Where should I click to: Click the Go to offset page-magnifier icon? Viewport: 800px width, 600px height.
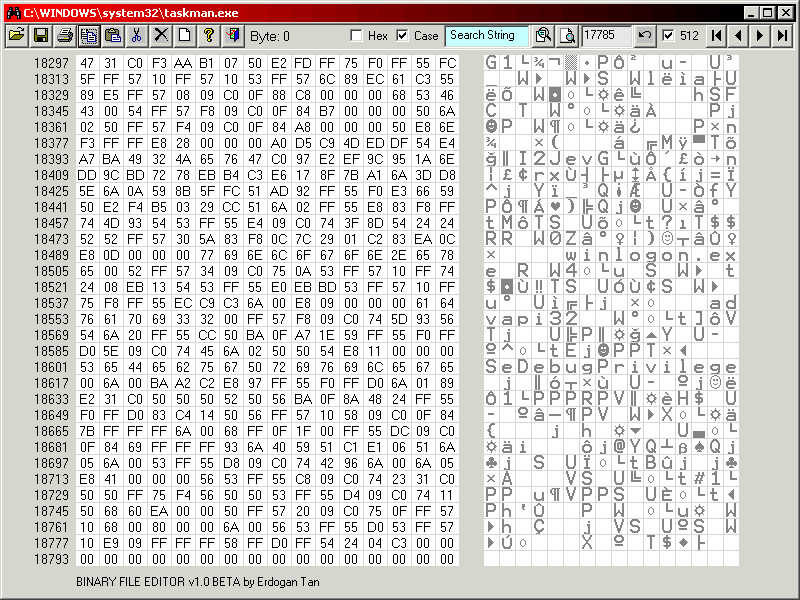point(567,35)
